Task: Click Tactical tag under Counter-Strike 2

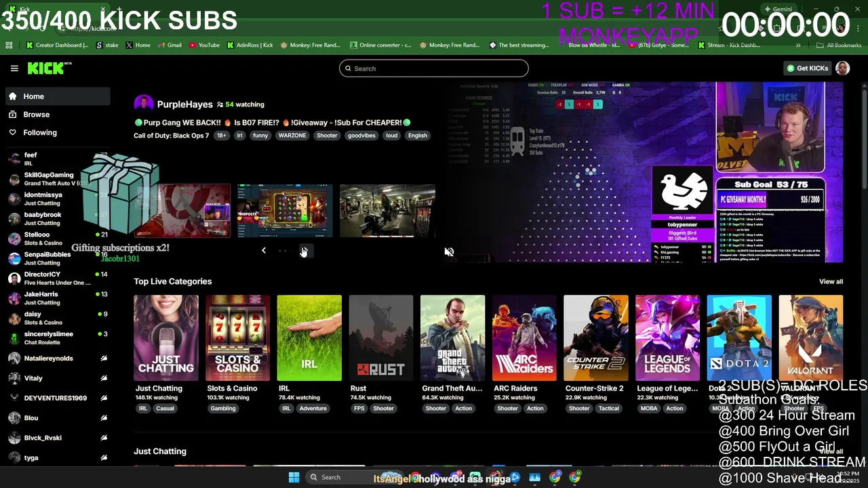Action: pos(608,409)
